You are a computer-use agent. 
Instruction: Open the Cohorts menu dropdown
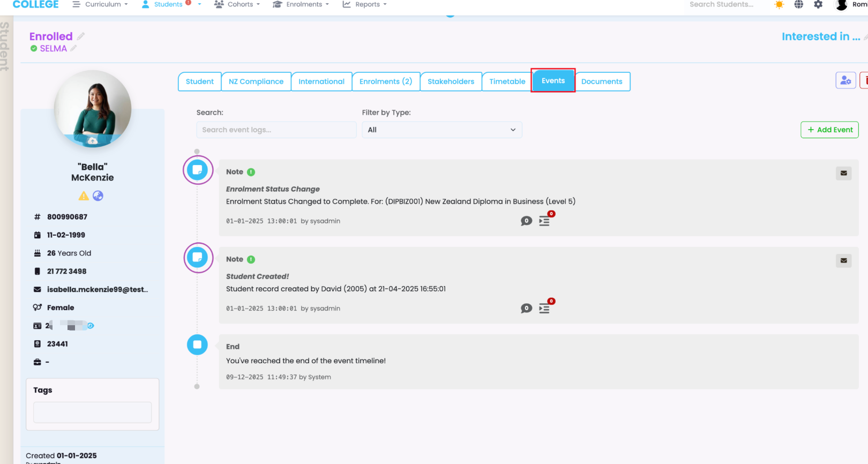click(x=237, y=4)
